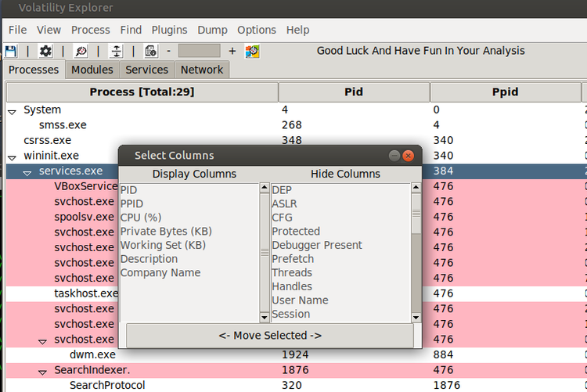587x392 pixels.
Task: Switch to the Network tab
Action: pyautogui.click(x=202, y=70)
